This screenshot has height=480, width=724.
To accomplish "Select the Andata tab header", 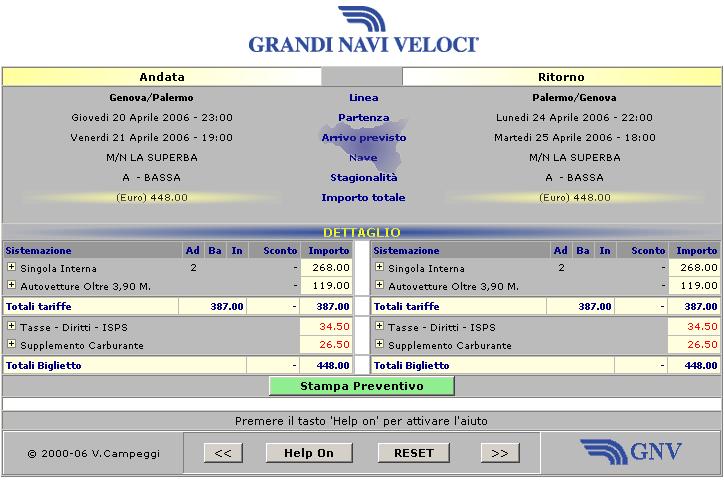I will (162, 77).
